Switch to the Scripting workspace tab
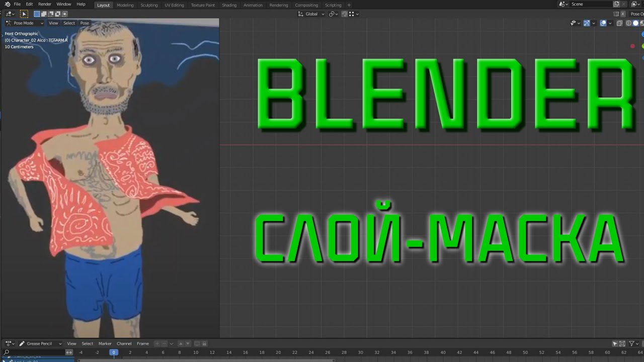This screenshot has height=362, width=644. [x=333, y=5]
